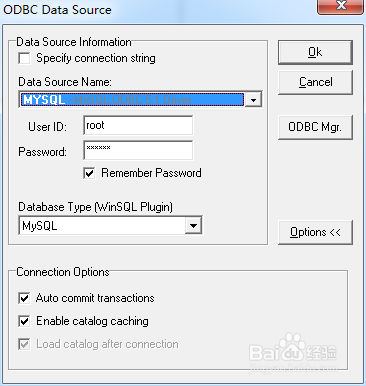Screen dimensions: 366x386
Task: Enable the Specify connection string checkbox
Action: tap(24, 58)
